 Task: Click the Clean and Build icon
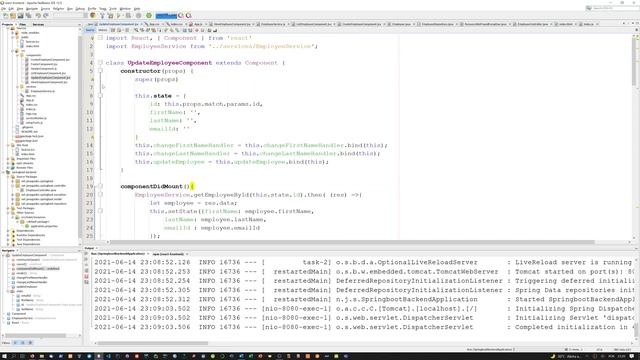click(x=110, y=16)
